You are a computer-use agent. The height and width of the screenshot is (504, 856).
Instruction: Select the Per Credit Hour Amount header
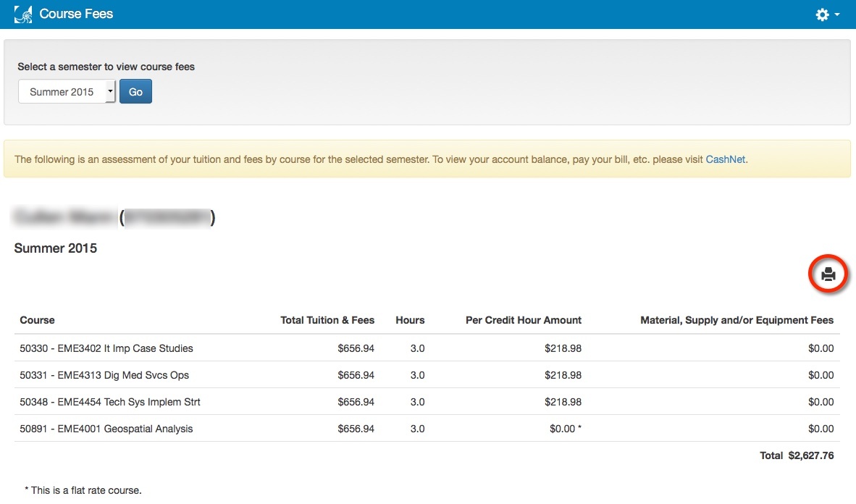tap(524, 320)
